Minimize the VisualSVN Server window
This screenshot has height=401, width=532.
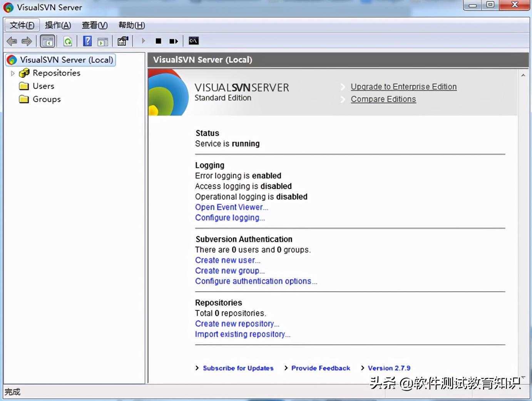(x=473, y=5)
